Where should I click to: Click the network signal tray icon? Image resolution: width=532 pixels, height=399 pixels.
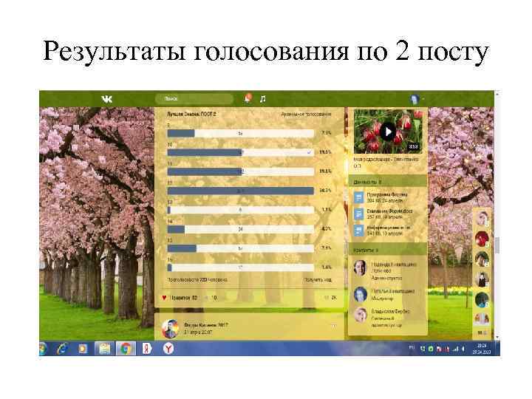tap(456, 349)
